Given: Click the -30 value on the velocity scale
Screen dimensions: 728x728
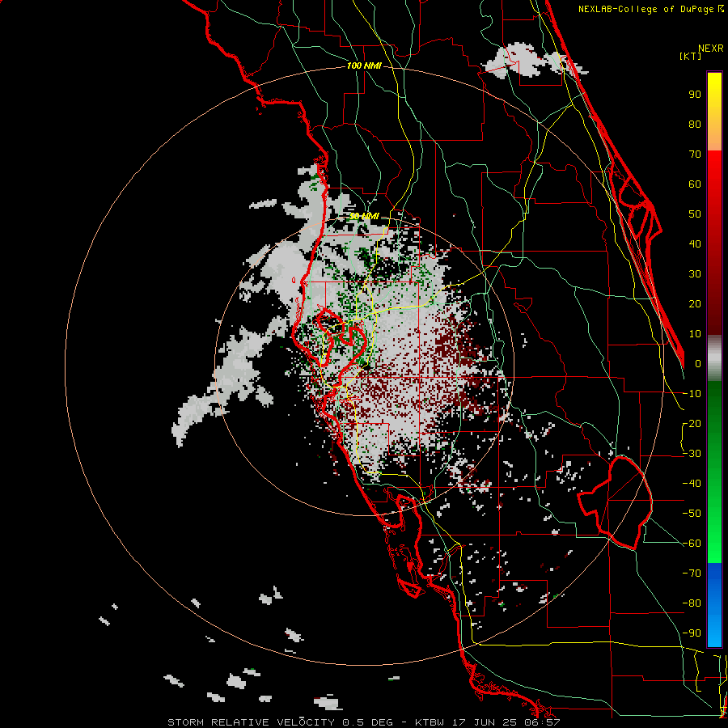Looking at the screenshot, I should [x=692, y=454].
